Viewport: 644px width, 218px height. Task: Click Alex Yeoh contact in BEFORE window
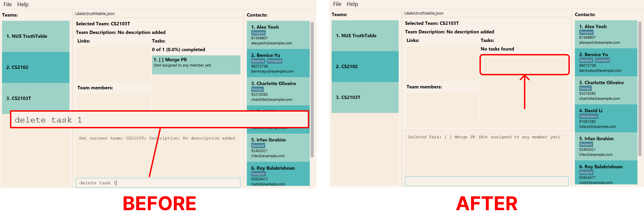(278, 35)
